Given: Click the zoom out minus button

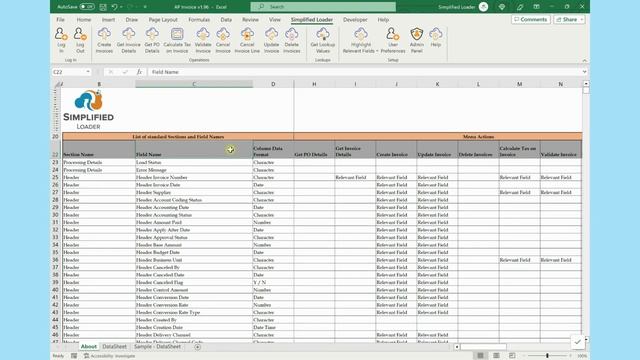Looking at the screenshot, I should coord(524,356).
